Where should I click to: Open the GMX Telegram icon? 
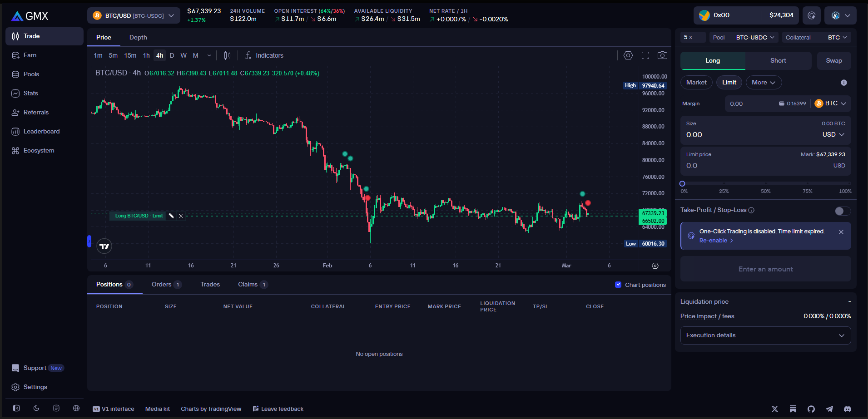[829, 409]
